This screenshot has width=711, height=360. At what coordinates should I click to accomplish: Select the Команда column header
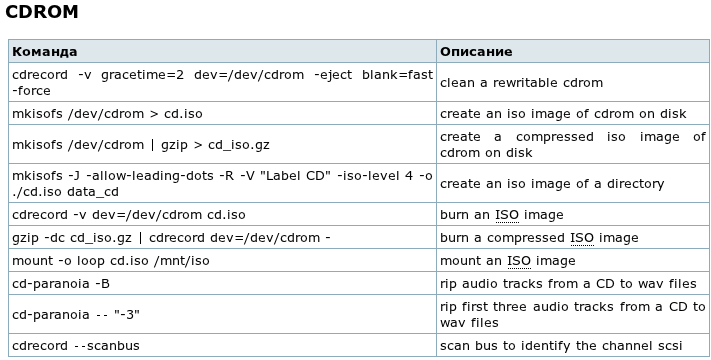click(44, 51)
